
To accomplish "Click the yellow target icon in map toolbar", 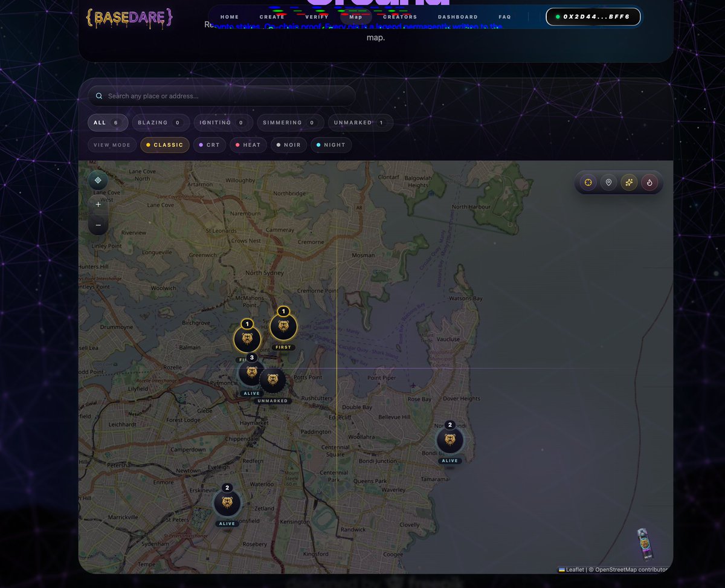I will (x=588, y=183).
